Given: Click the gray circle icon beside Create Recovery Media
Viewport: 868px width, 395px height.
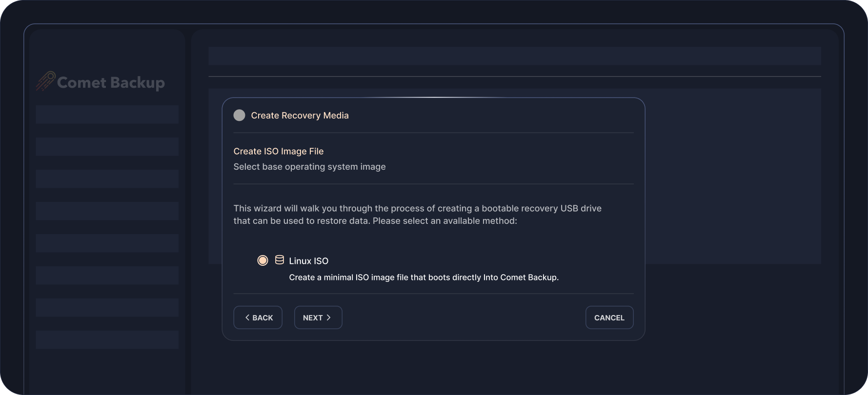Looking at the screenshot, I should [x=239, y=115].
